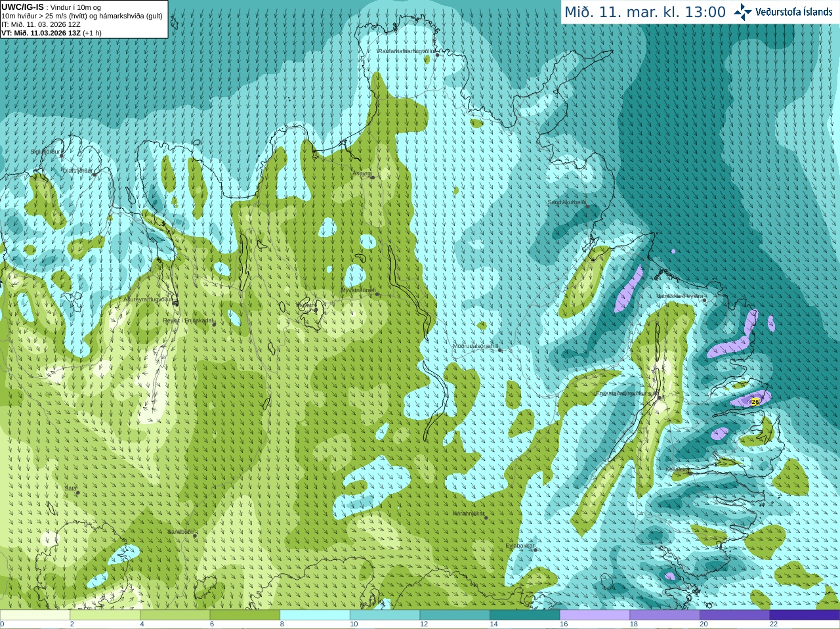Select the 16–18 m/s legend color
Screen dimensions: 840x629
(x=595, y=615)
